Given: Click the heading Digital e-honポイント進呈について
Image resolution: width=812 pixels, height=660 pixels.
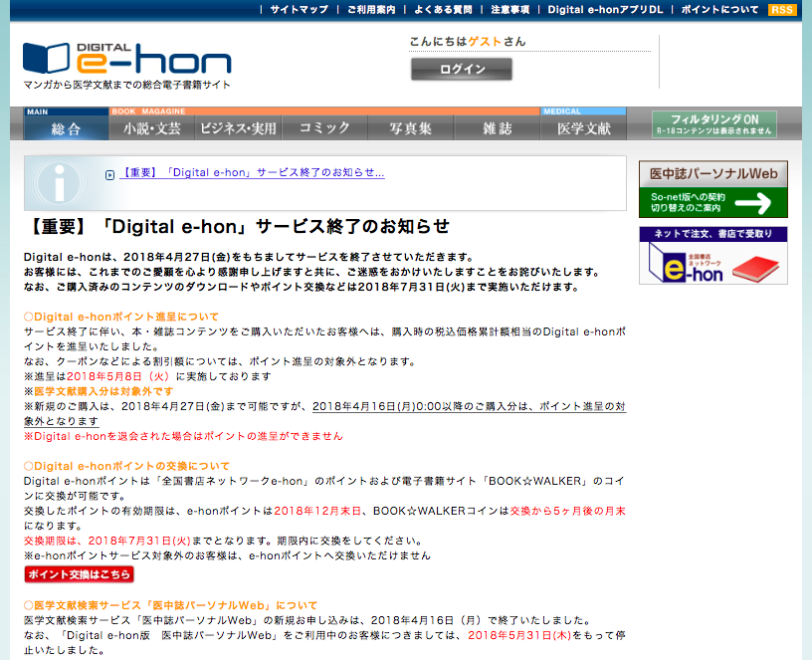Looking at the screenshot, I should (x=121, y=317).
